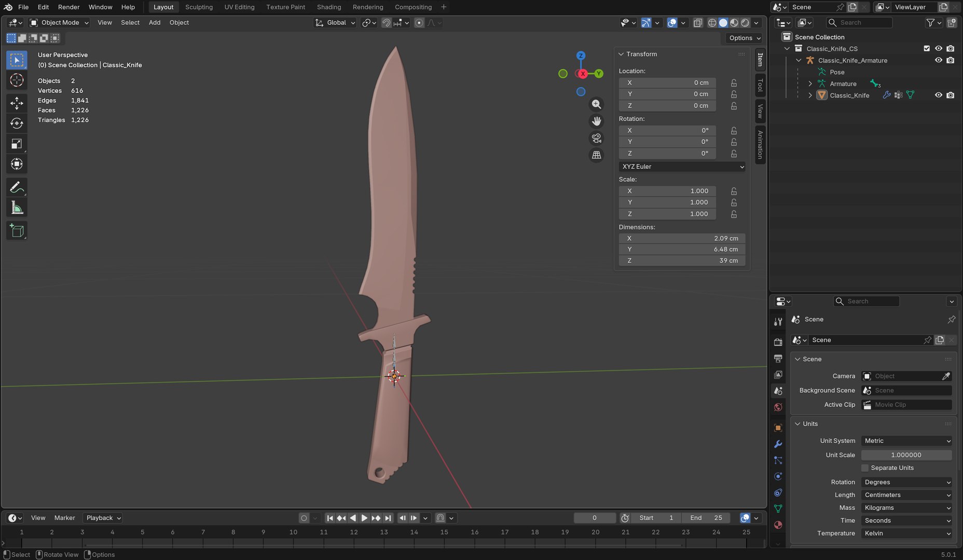Toggle the Scale Z lock
Screen dimensions: 963x560
(x=734, y=214)
